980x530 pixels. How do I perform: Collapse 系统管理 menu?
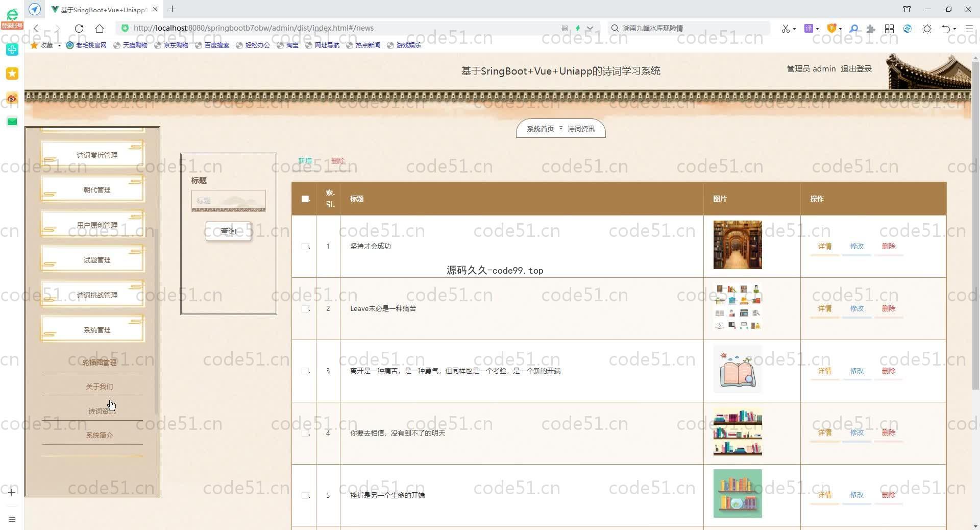coord(92,330)
